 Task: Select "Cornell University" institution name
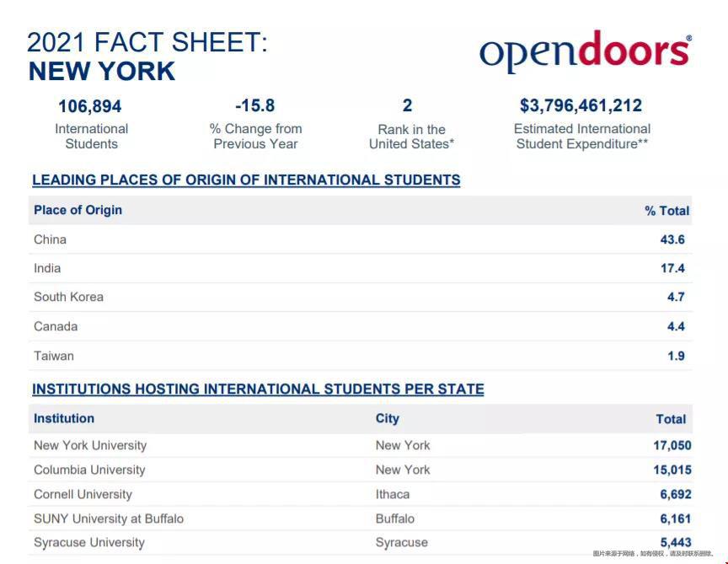(83, 494)
